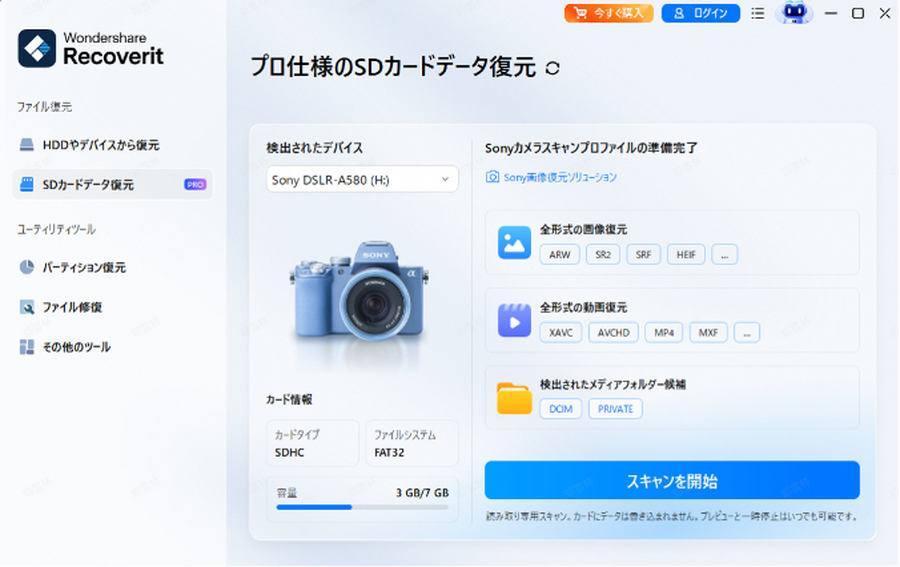Click the image recovery picture icon

tap(514, 242)
